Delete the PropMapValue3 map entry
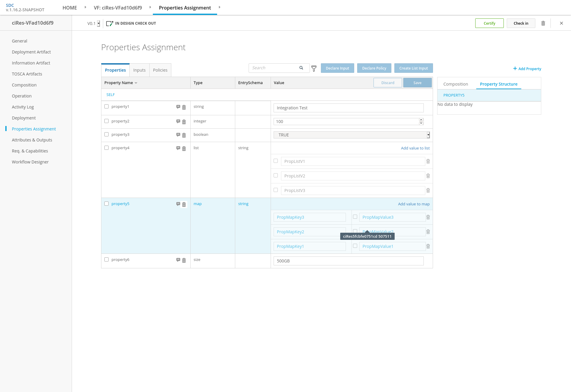 [x=428, y=217]
